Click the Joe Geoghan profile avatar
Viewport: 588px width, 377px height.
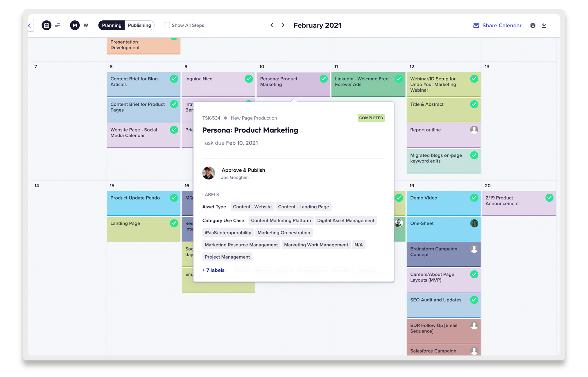(x=209, y=173)
